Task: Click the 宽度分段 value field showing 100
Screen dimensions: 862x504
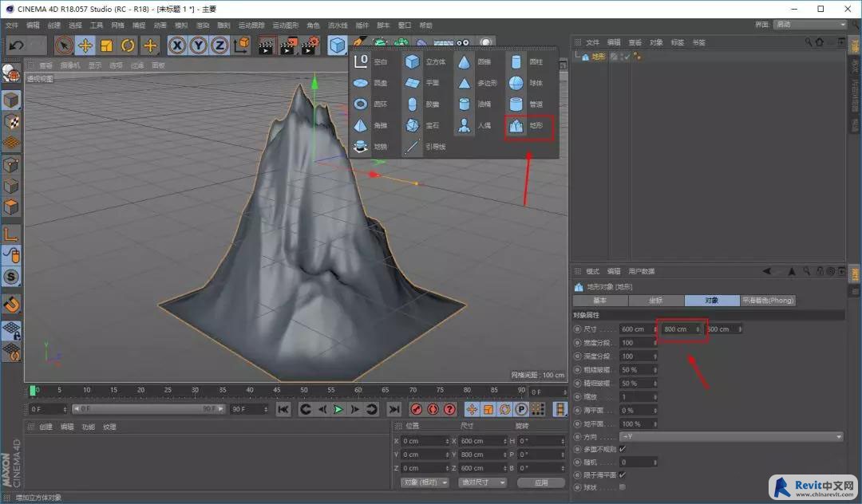Action: pos(638,343)
